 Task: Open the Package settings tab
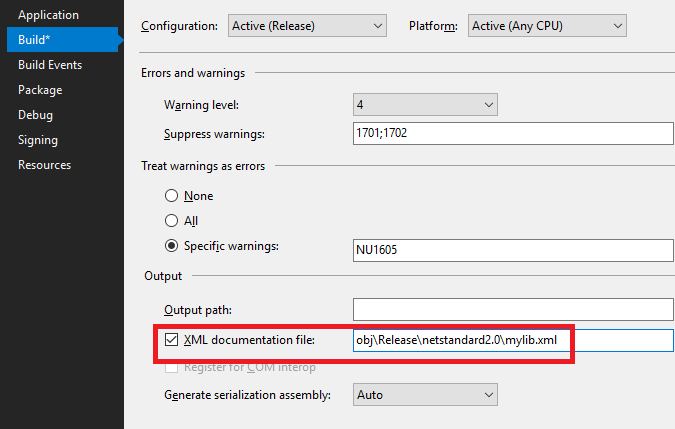(x=40, y=90)
